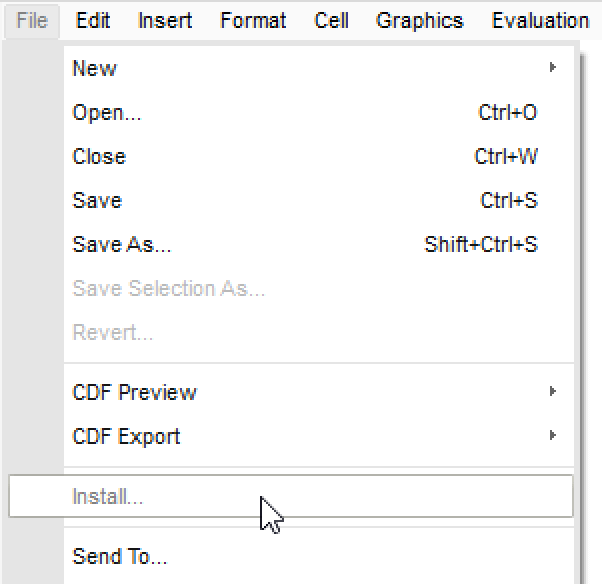Click the Revert... menu entry
Screen dimensions: 602x584
click(x=113, y=333)
